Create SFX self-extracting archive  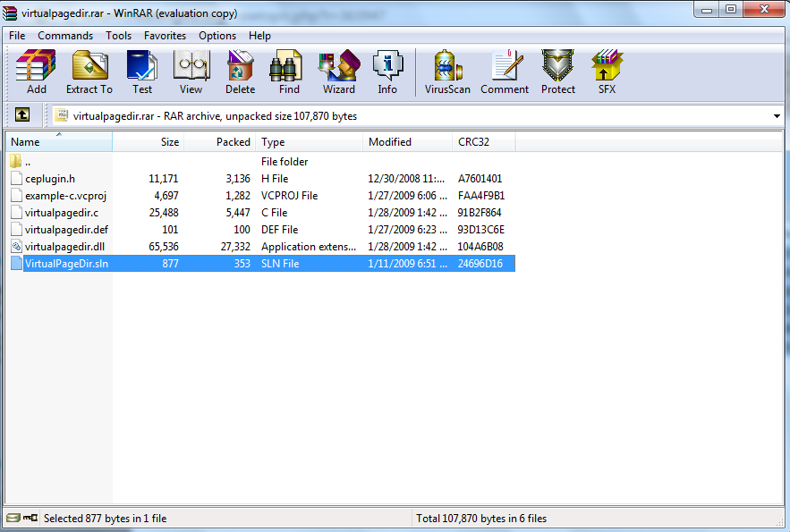tap(607, 72)
